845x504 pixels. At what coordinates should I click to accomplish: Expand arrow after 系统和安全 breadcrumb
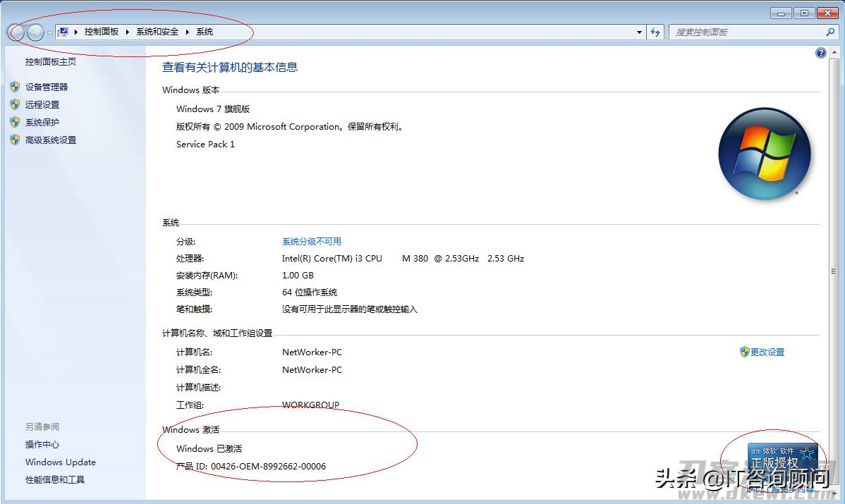tap(187, 32)
